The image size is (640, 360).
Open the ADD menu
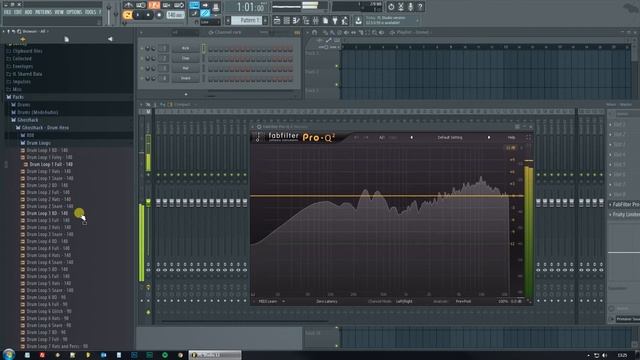[x=28, y=12]
